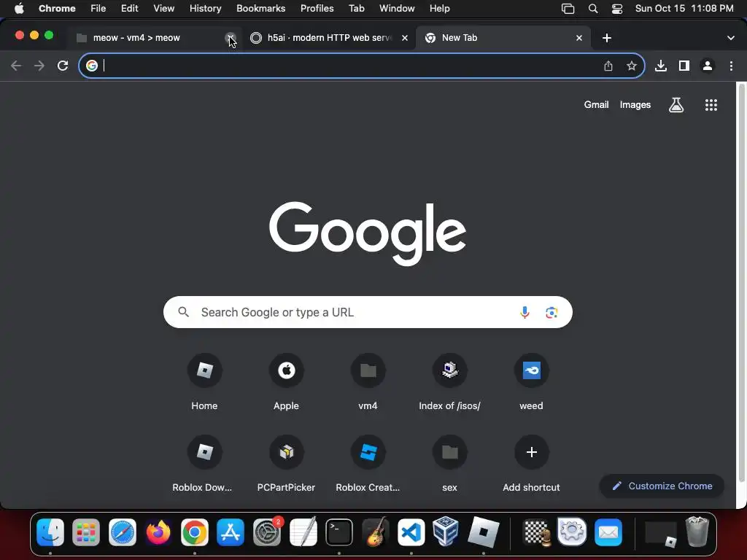Open the Roblox Creat... shortcut tile

tap(368, 464)
